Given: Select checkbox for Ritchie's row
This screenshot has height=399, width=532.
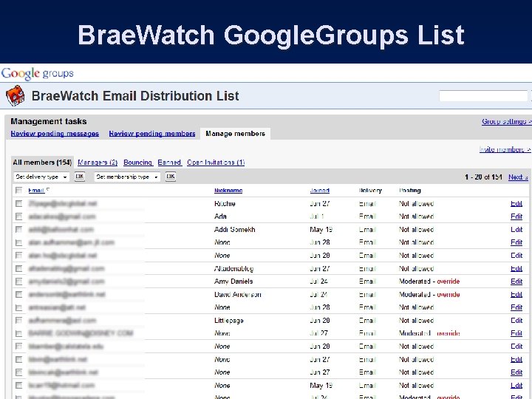Looking at the screenshot, I should point(18,204).
